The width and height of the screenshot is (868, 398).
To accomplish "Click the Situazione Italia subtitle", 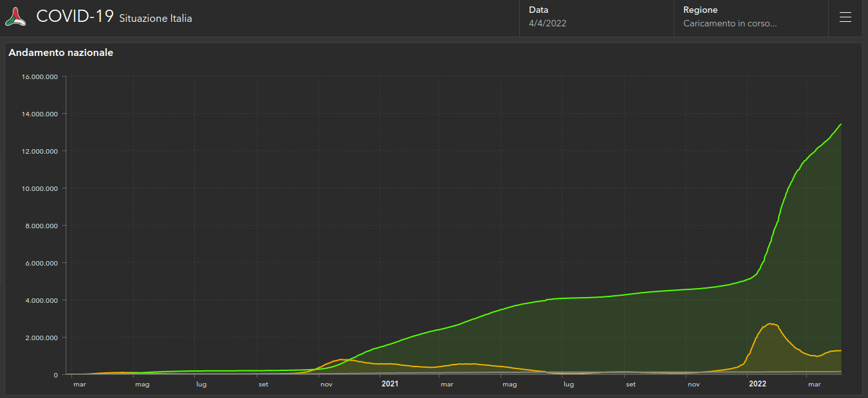I will [x=156, y=19].
